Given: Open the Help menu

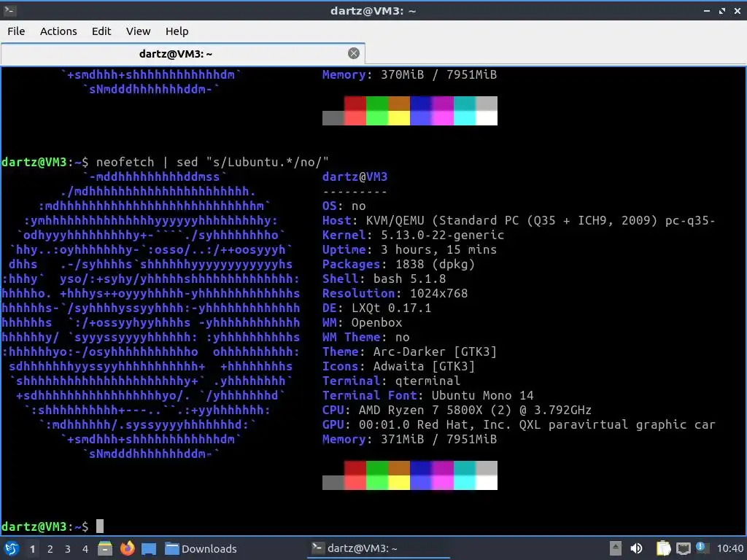Looking at the screenshot, I should (177, 31).
